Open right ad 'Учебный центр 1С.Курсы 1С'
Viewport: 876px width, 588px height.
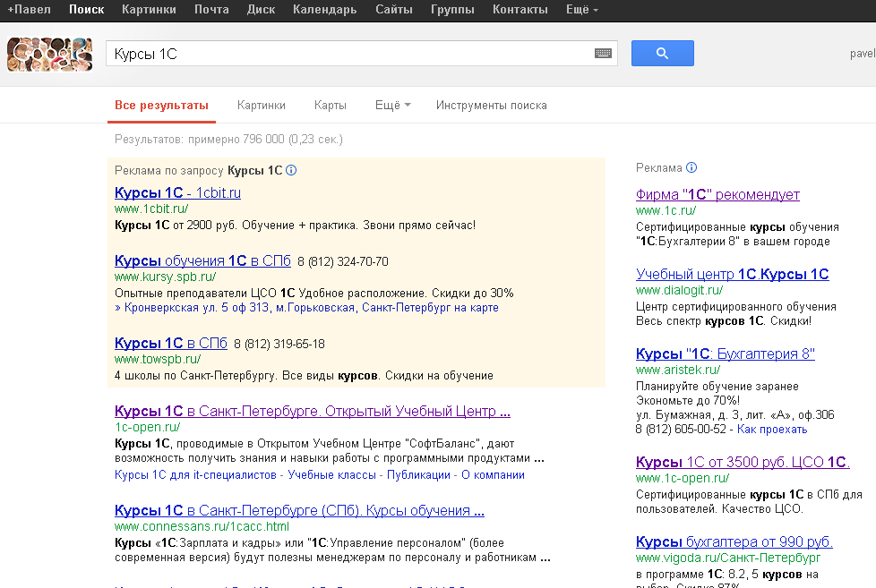click(x=733, y=274)
